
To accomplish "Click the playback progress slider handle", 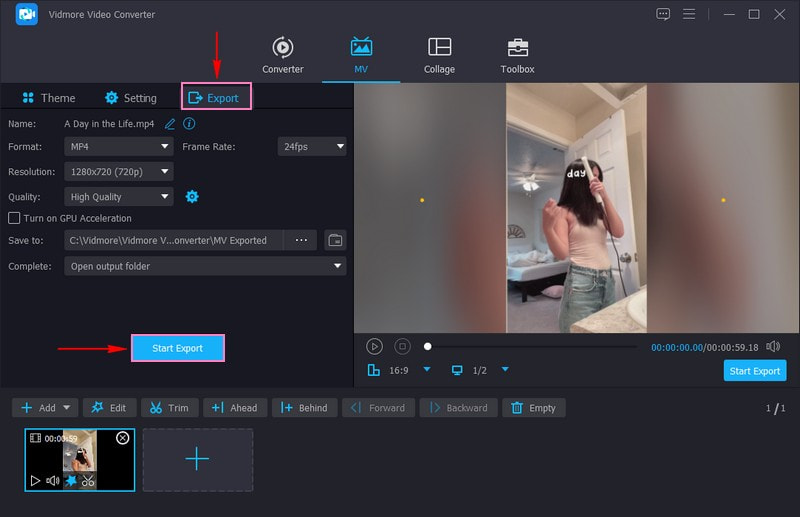I will pos(428,346).
